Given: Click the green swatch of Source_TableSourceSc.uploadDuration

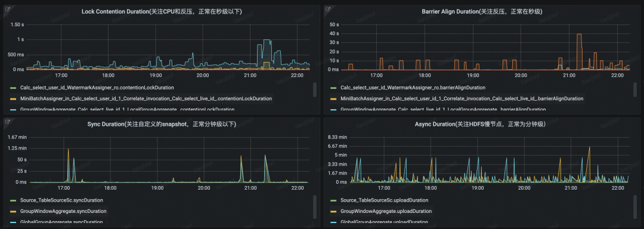Looking at the screenshot, I should pyautogui.click(x=333, y=200).
